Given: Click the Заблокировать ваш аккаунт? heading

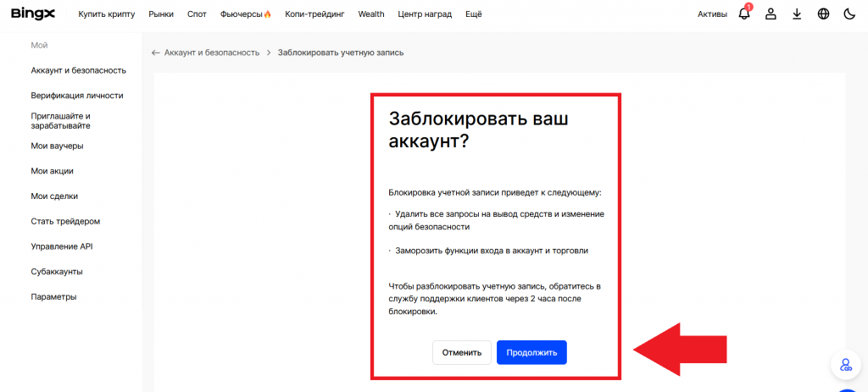Looking at the screenshot, I should [478, 130].
